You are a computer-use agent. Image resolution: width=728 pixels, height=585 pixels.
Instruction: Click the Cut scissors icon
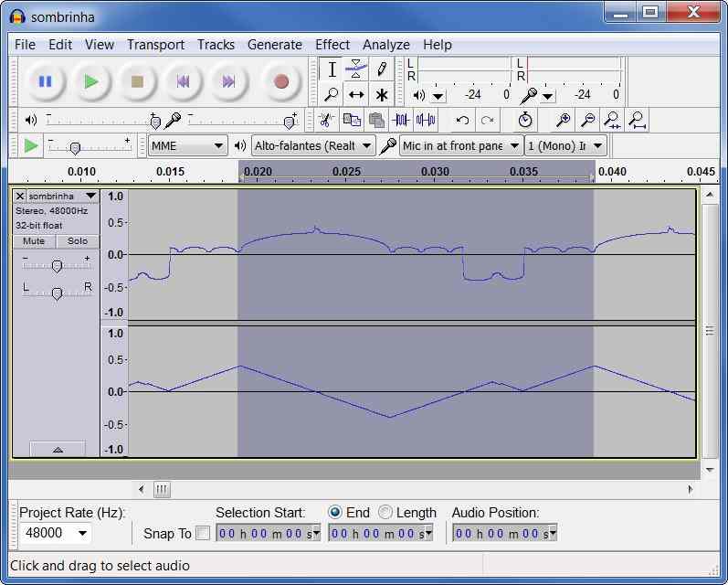[324, 120]
